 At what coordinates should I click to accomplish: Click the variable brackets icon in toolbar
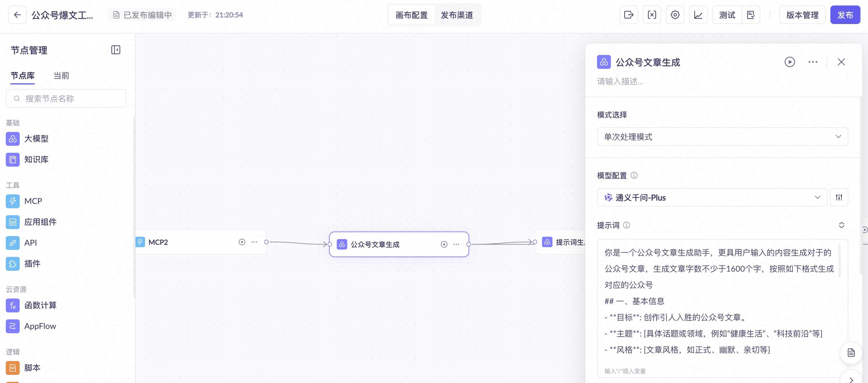[x=652, y=15]
